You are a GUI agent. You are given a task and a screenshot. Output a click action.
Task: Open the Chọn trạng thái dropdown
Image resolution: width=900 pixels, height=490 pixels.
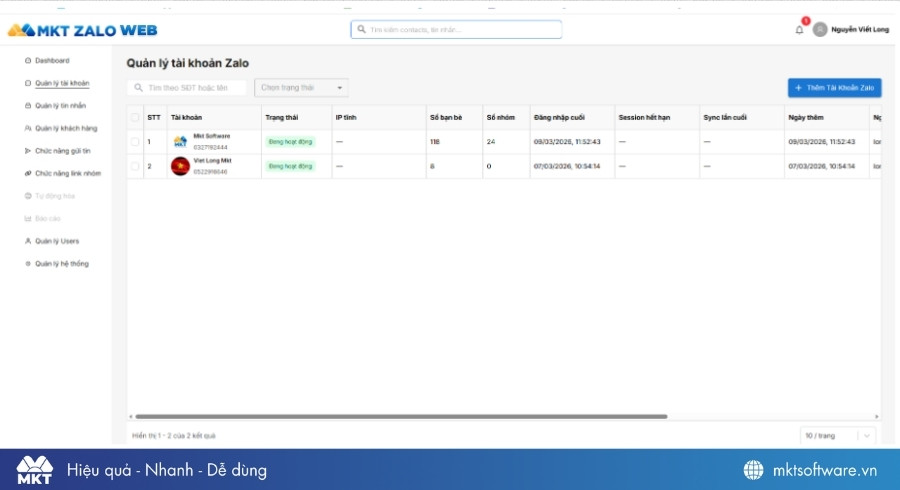[x=301, y=88]
